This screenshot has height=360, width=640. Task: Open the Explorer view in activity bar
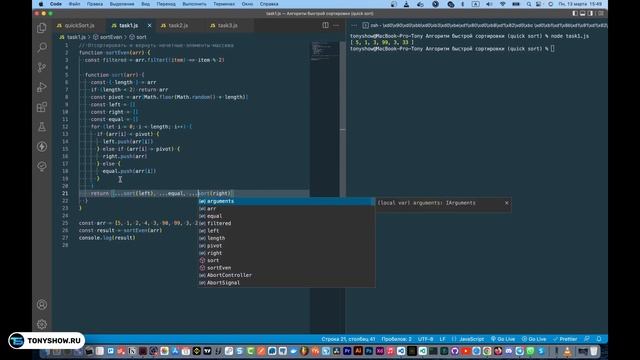click(42, 28)
